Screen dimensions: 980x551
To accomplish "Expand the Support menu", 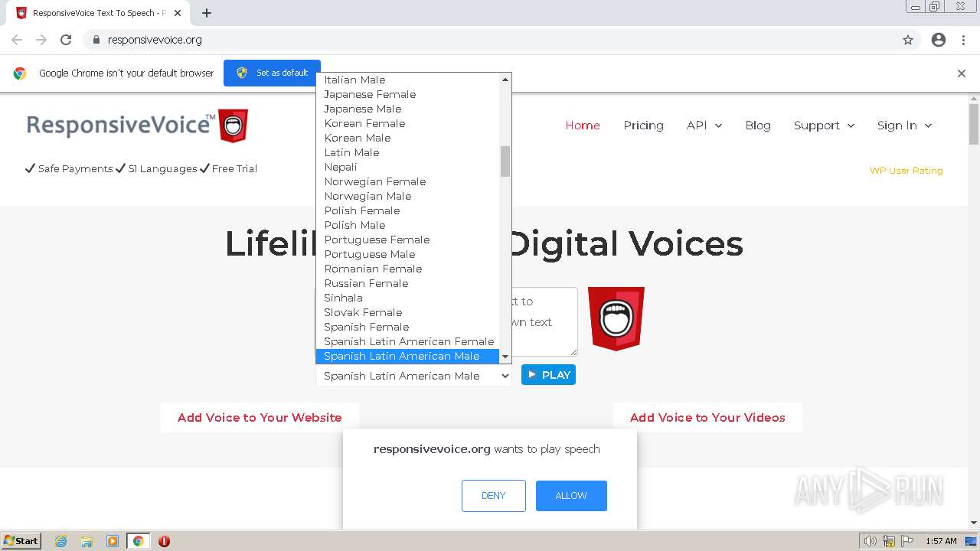I will tap(825, 126).
